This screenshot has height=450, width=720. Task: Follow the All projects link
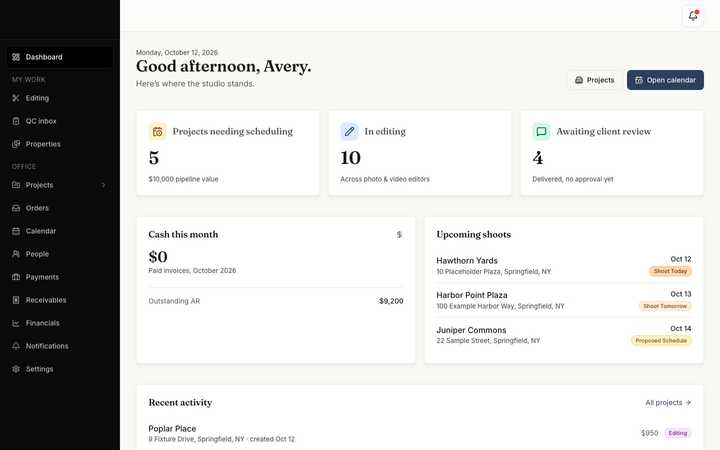coord(668,402)
